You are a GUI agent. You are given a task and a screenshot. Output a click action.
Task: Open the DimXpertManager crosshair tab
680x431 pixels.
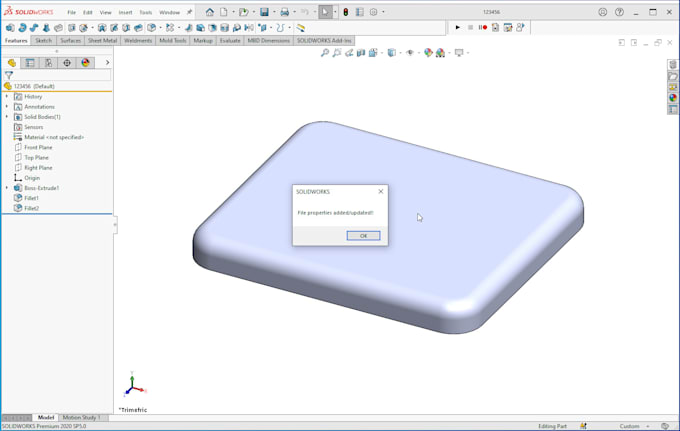pyautogui.click(x=67, y=63)
